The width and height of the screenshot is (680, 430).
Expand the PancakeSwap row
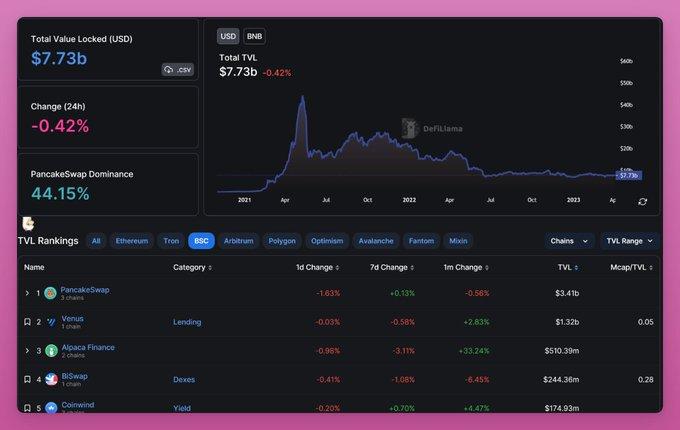[x=27, y=293]
